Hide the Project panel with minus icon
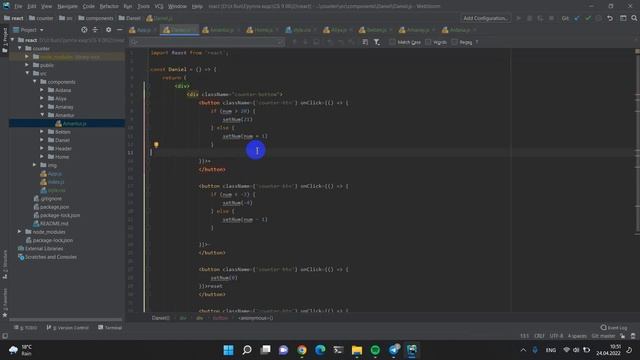 click(x=120, y=30)
